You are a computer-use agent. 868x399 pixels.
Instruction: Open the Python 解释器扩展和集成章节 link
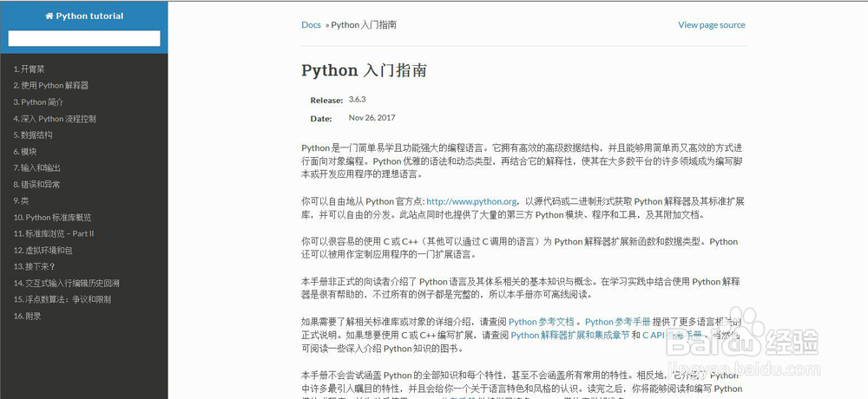pos(569,335)
